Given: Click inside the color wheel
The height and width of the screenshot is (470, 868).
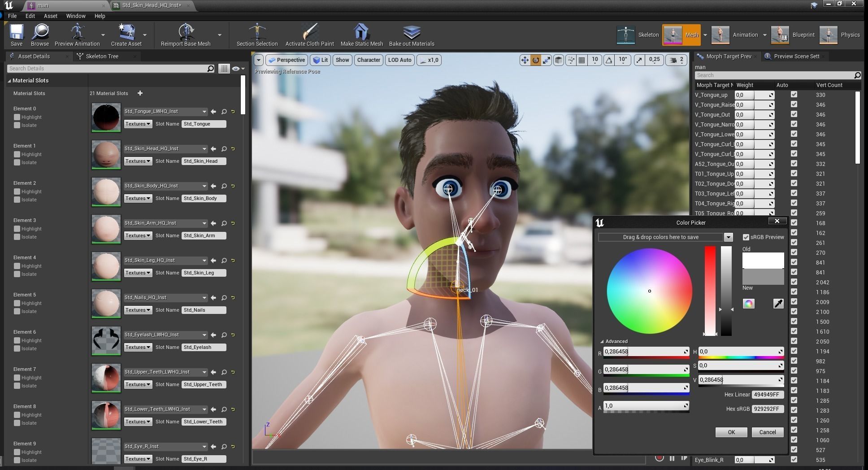Looking at the screenshot, I should point(649,291).
